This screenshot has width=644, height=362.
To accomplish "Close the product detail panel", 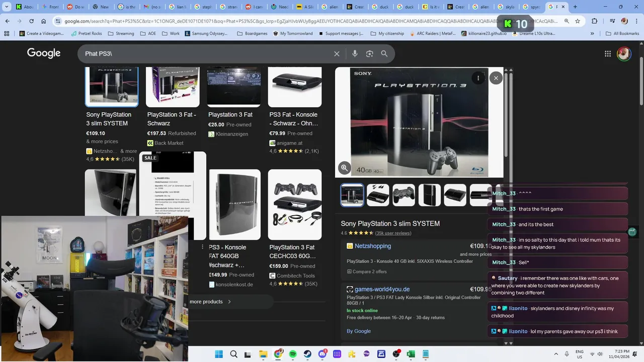I will (x=496, y=78).
